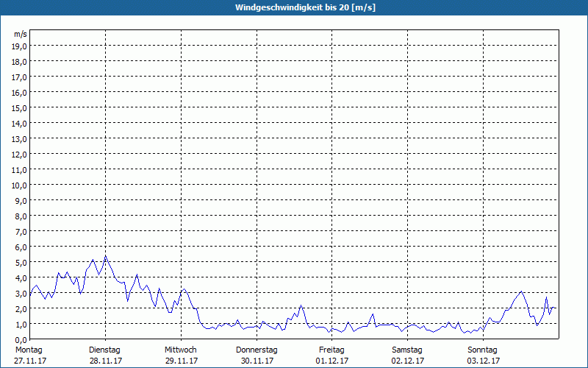The width and height of the screenshot is (588, 368).
Task: Click the 16,0 y-axis label
Action: tap(20, 93)
